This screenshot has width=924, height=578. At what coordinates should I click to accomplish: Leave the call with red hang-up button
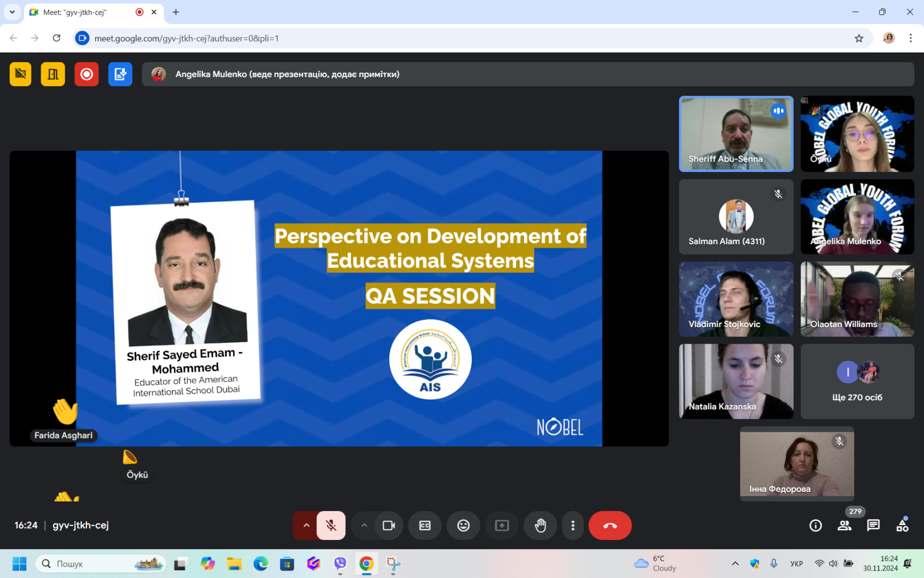tap(610, 526)
